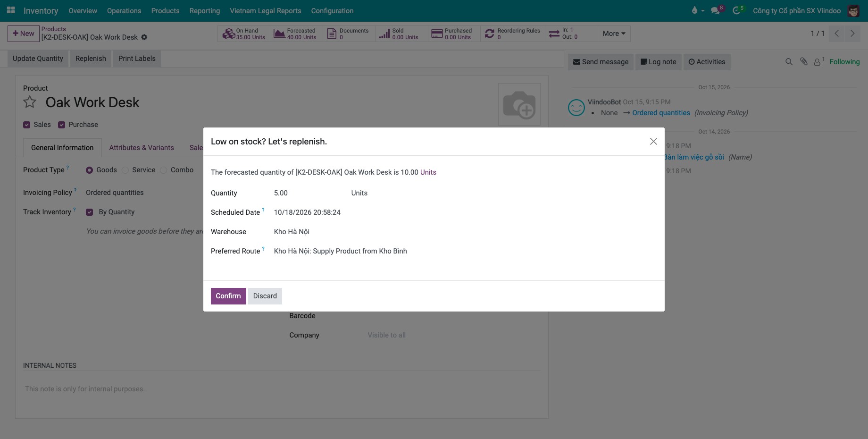Click the gear icon beside Oak Work Desk breadcrumb
The height and width of the screenshot is (439, 868).
(144, 37)
